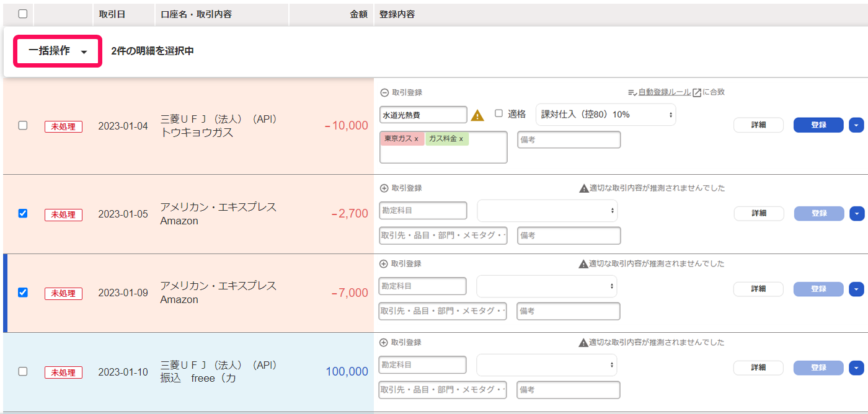Image resolution: width=868 pixels, height=414 pixels.
Task: Click the 金額 column header
Action: pos(359,14)
